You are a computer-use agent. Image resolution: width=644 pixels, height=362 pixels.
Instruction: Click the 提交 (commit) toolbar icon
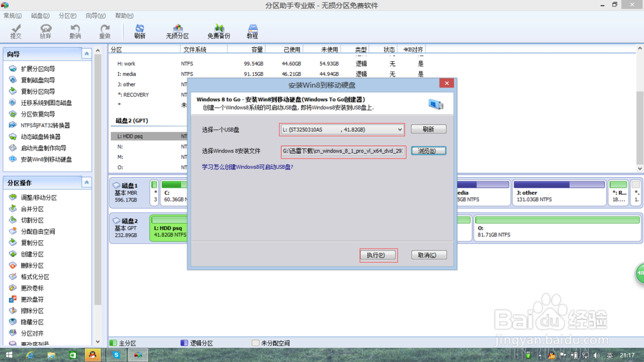tap(15, 31)
